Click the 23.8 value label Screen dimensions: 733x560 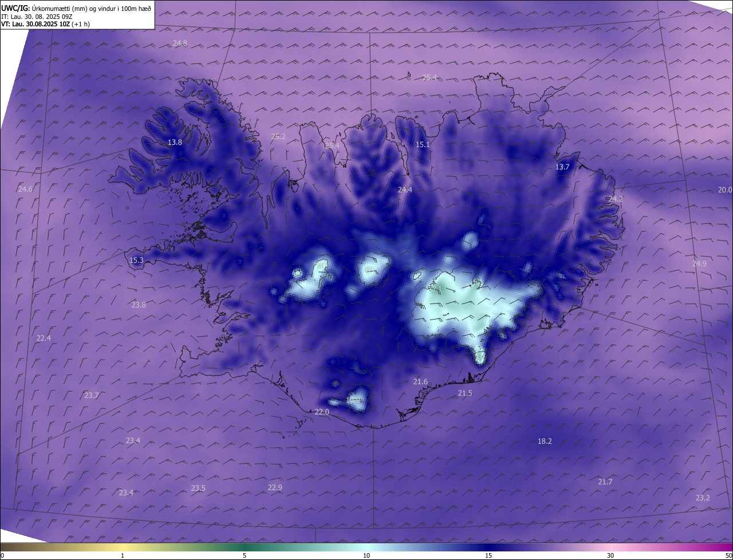(x=139, y=305)
